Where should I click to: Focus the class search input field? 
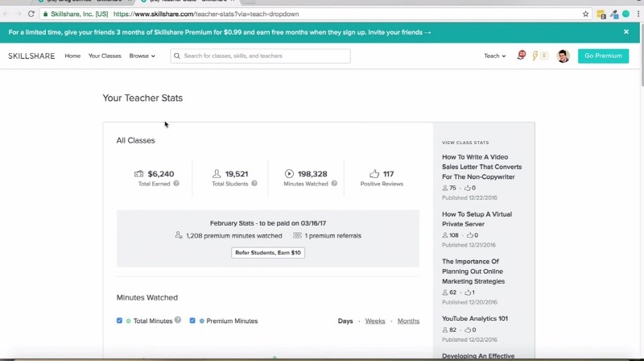(260, 56)
